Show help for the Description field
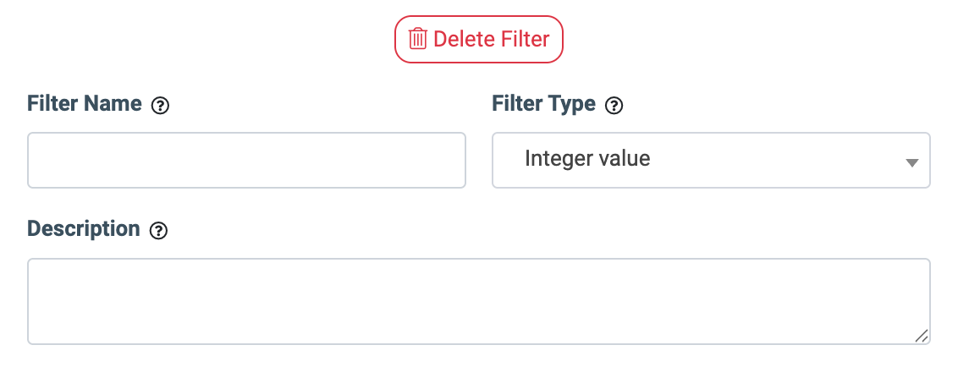This screenshot has width=980, height=367. (157, 230)
